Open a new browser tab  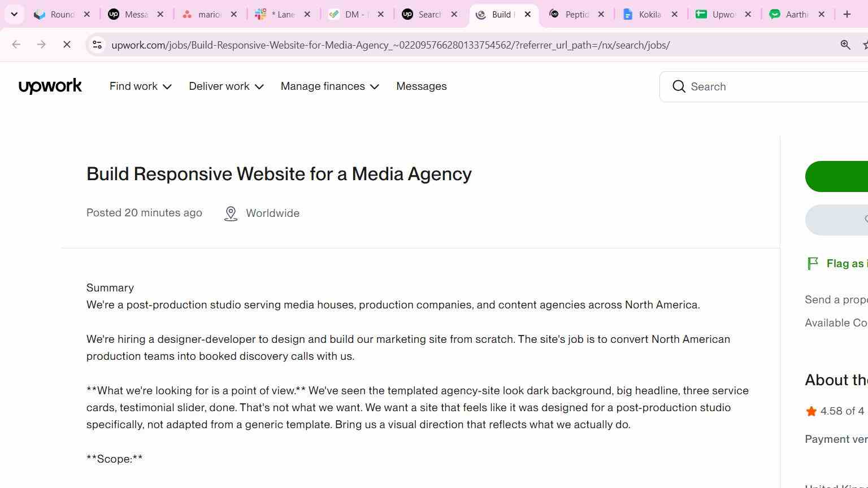click(847, 14)
